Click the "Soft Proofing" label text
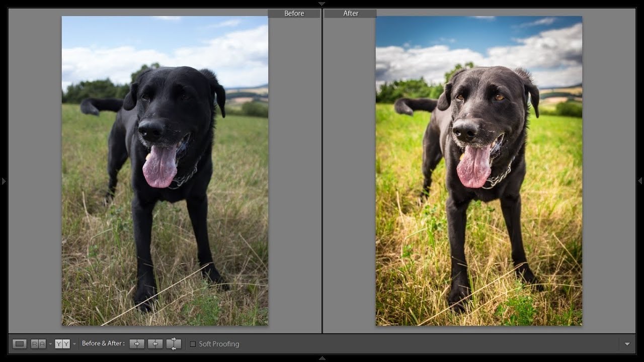The image size is (644, 362). click(x=219, y=344)
